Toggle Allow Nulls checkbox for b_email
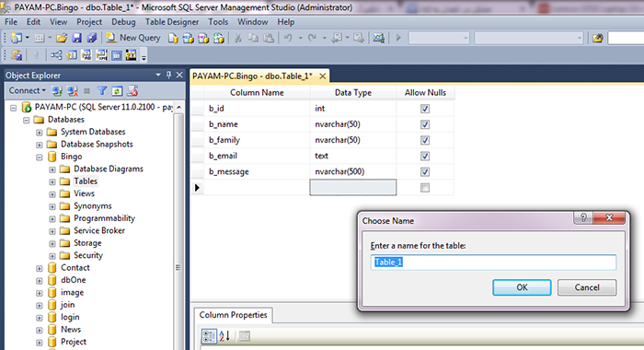 point(425,156)
